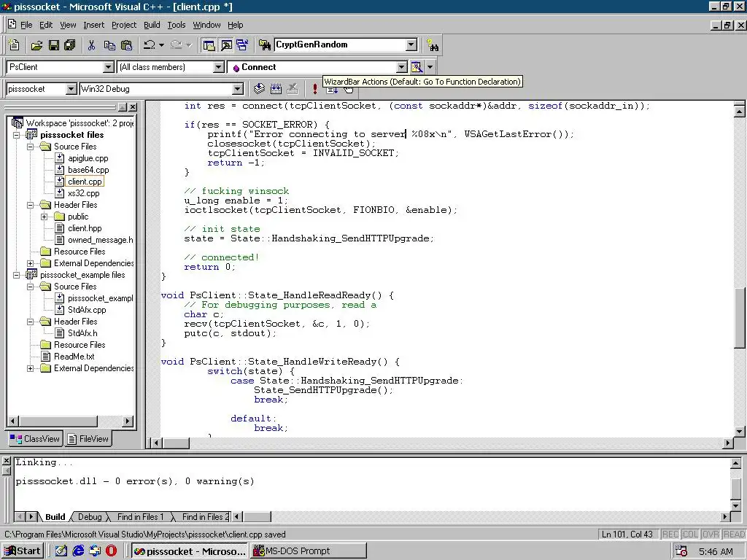Screen dimensions: 747x560
Task: Close the Workspace pane with X button
Action: pyautogui.click(x=133, y=107)
